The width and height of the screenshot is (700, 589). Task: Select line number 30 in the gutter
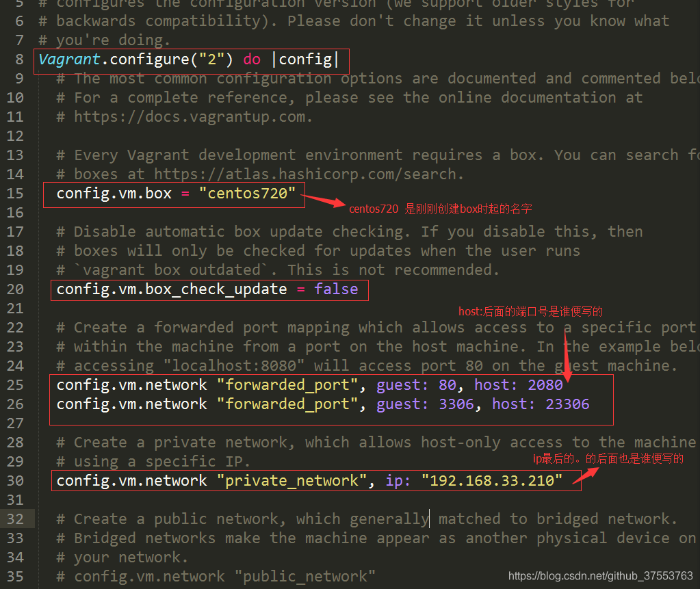[15, 481]
